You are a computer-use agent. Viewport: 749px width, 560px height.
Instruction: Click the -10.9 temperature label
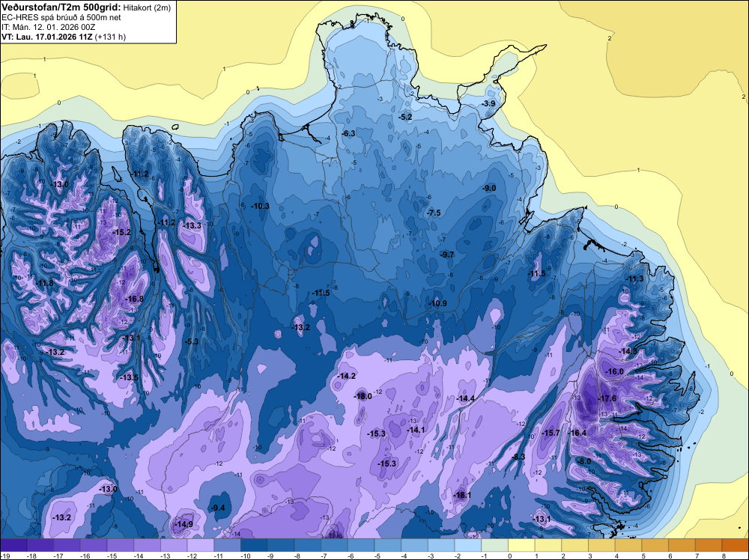pos(437,304)
